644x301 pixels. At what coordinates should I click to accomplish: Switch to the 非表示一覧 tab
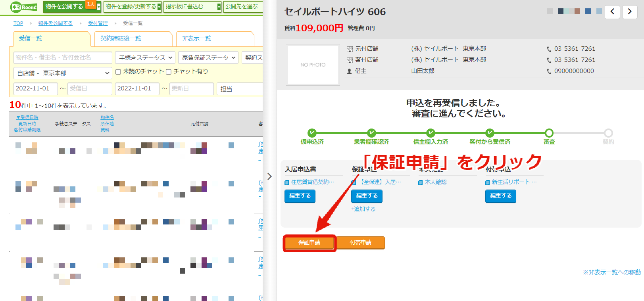pyautogui.click(x=197, y=38)
